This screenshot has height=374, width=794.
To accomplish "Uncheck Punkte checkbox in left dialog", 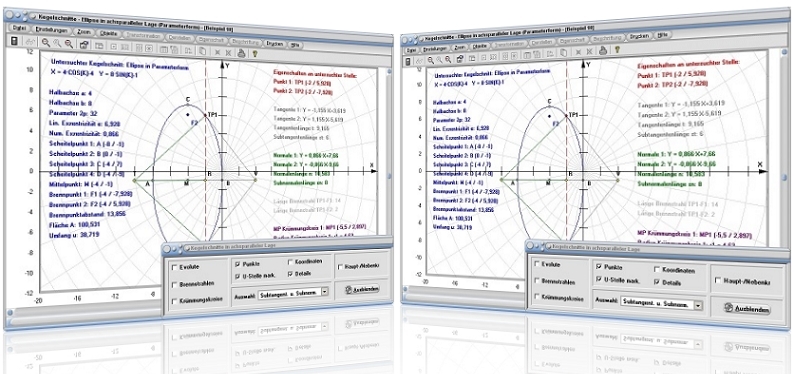I will click(237, 264).
